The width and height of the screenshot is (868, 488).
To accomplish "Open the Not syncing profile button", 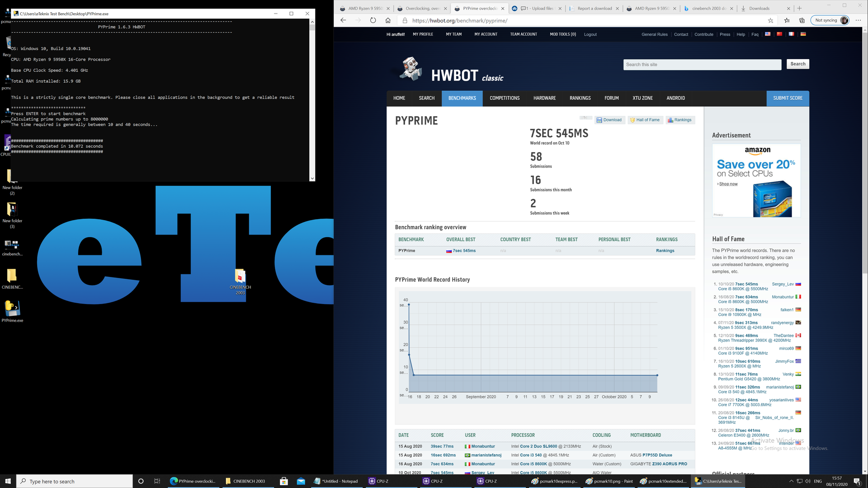I will click(x=830, y=20).
